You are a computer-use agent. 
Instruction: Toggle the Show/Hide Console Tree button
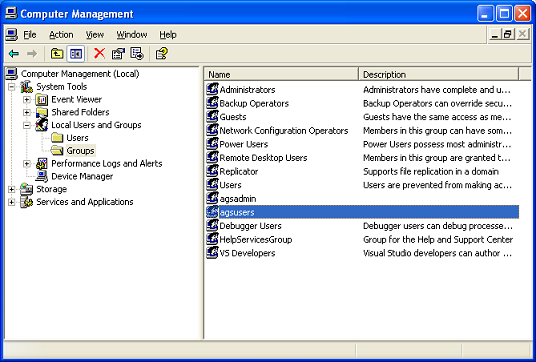click(76, 54)
